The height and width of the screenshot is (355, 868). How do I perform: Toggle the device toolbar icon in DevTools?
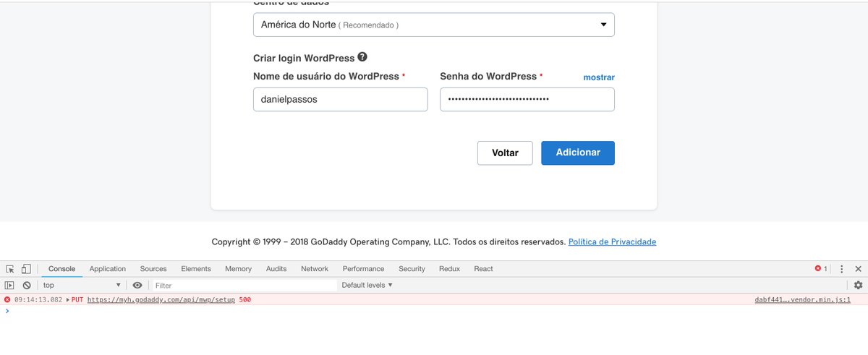pos(26,269)
